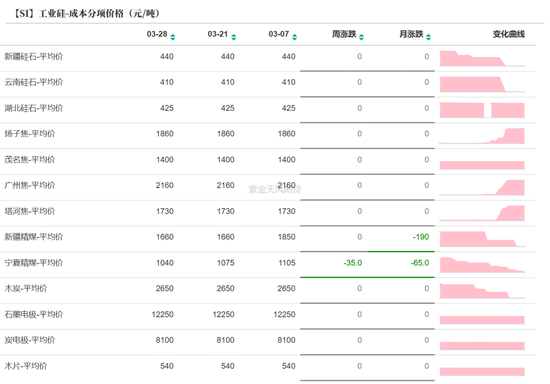Sort by 月涨跌 column arrows
This screenshot has width=550, height=384.
click(428, 37)
